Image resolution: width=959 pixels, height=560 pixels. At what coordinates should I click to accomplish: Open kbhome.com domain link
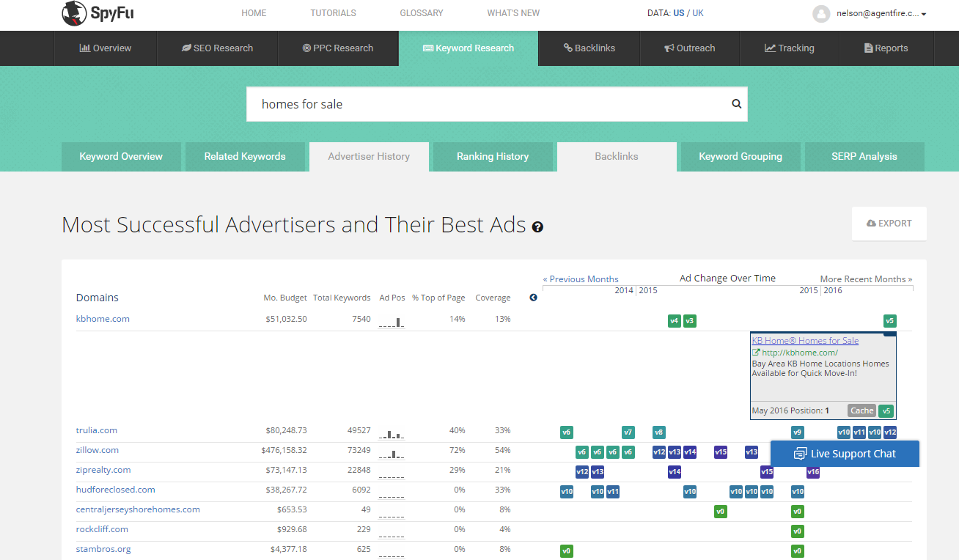[x=103, y=319]
